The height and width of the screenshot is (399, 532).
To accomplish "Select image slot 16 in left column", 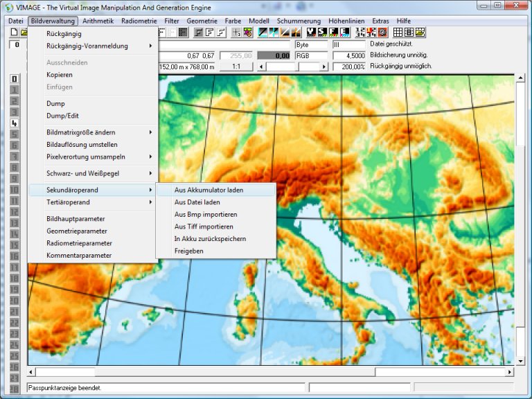I will pyautogui.click(x=14, y=256).
